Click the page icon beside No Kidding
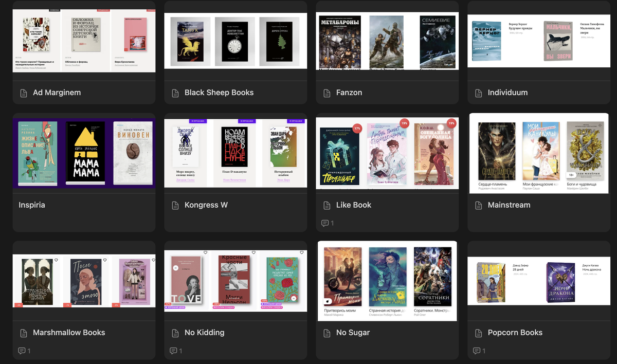Viewport: 617px width, 364px height. click(175, 333)
